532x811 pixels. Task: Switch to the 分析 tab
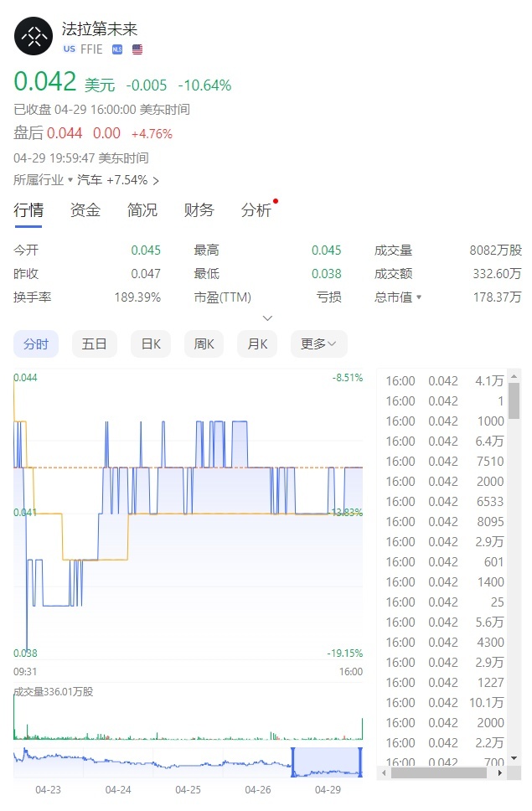(256, 210)
